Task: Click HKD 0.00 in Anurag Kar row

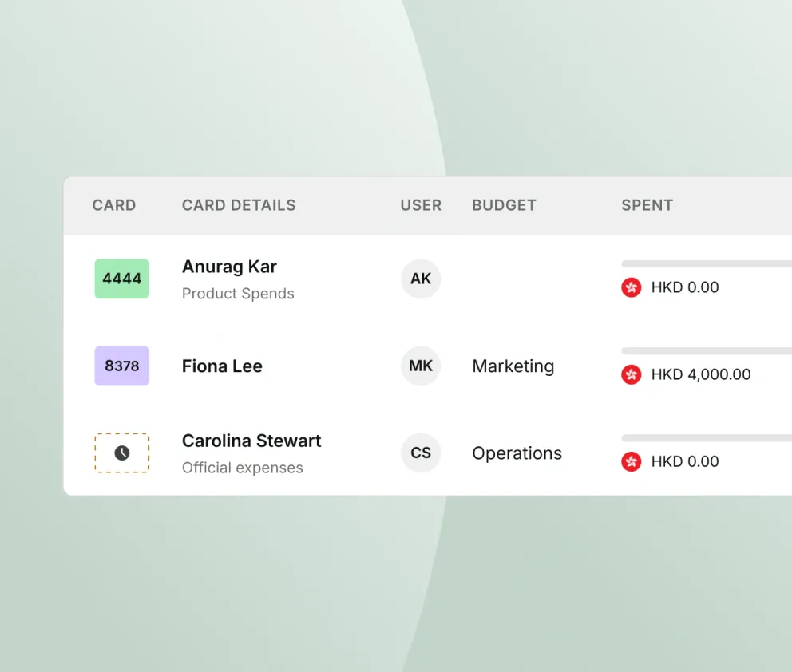Action: pyautogui.click(x=685, y=287)
